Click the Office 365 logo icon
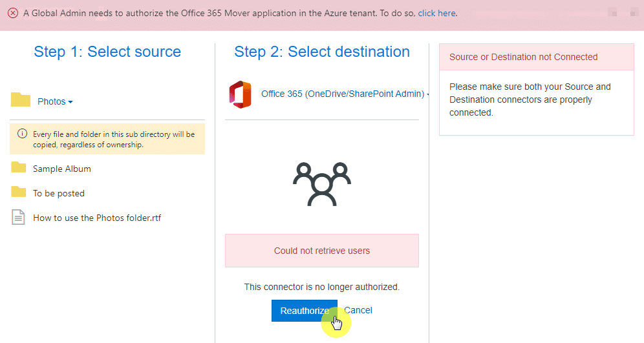Image resolution: width=644 pixels, height=343 pixels. click(x=241, y=94)
